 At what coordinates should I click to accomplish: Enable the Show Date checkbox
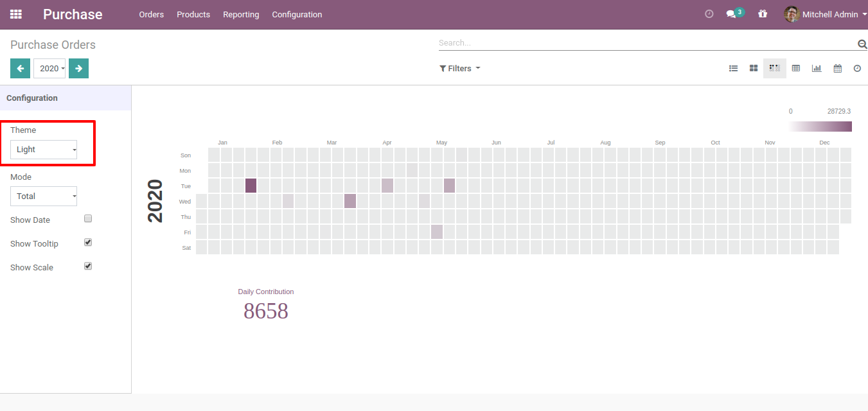click(x=89, y=219)
